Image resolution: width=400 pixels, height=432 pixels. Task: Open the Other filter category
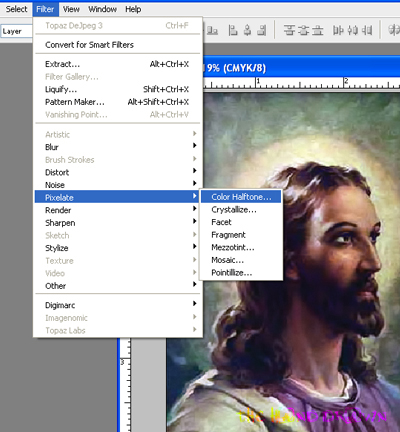pos(118,286)
